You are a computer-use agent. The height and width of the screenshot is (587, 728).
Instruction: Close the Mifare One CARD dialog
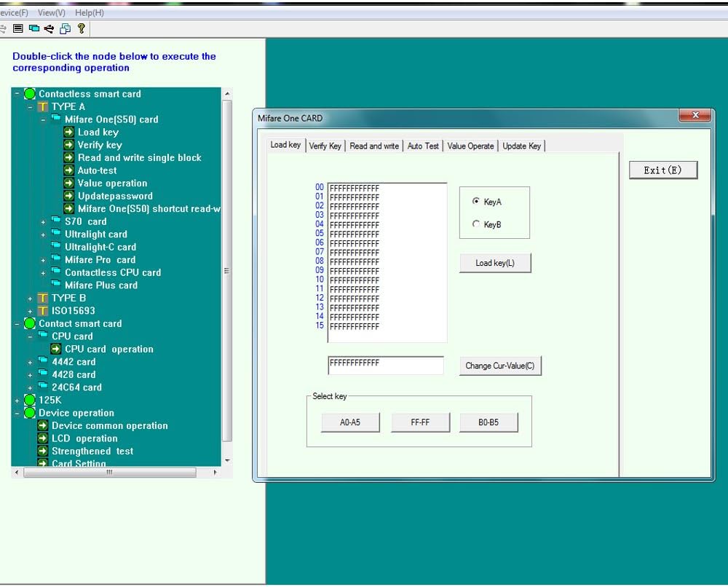(x=695, y=115)
